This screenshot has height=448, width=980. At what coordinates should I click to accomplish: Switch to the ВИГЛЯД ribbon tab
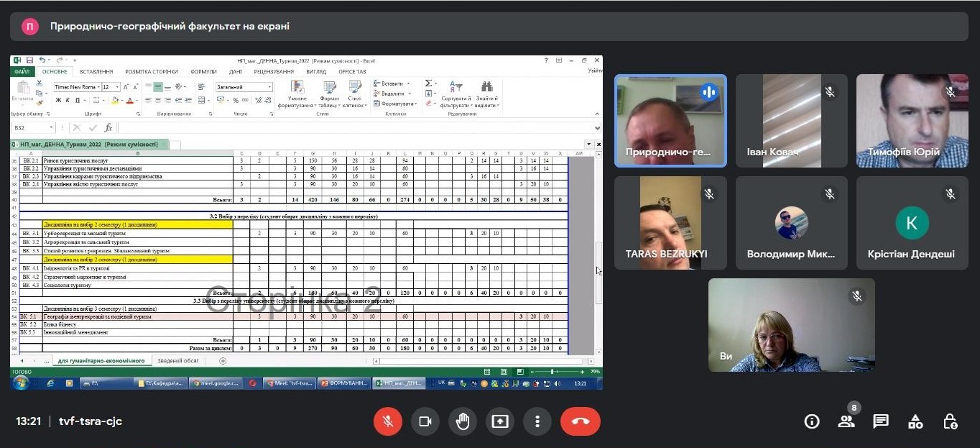[x=316, y=72]
